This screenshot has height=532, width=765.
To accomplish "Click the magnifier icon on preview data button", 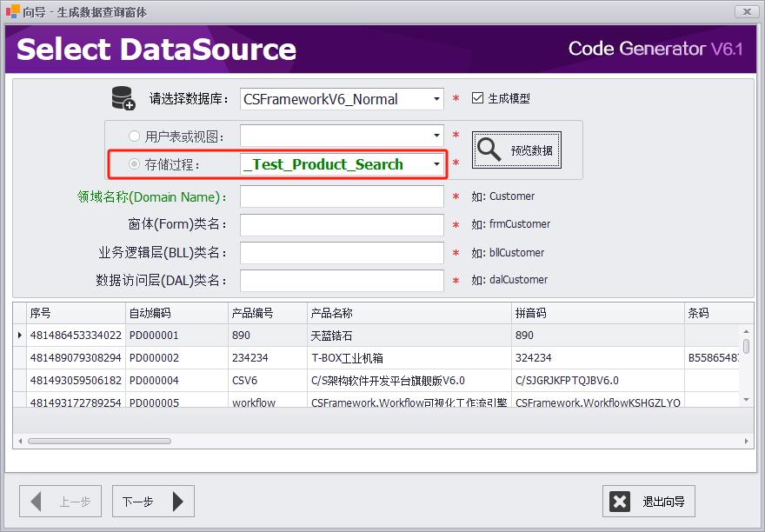I will coord(490,150).
